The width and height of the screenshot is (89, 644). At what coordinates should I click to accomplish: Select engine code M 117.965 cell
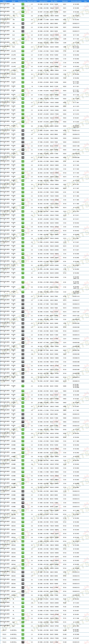(x=76, y=410)
